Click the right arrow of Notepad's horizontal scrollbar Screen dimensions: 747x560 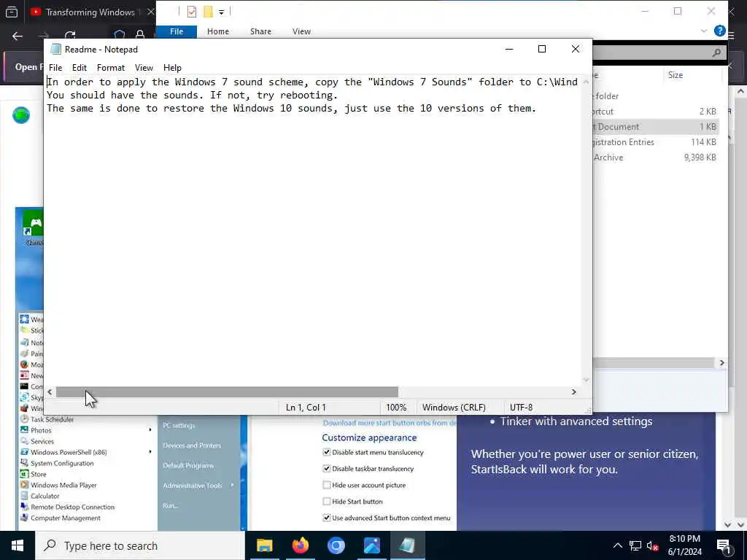(x=574, y=392)
